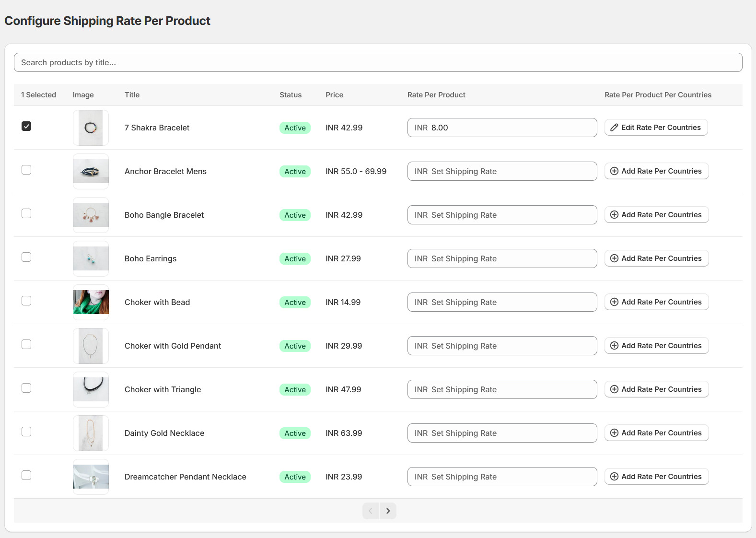The image size is (756, 538).
Task: Add Rate Per Countries for Choker with Gold Pendant
Action: pyautogui.click(x=656, y=346)
